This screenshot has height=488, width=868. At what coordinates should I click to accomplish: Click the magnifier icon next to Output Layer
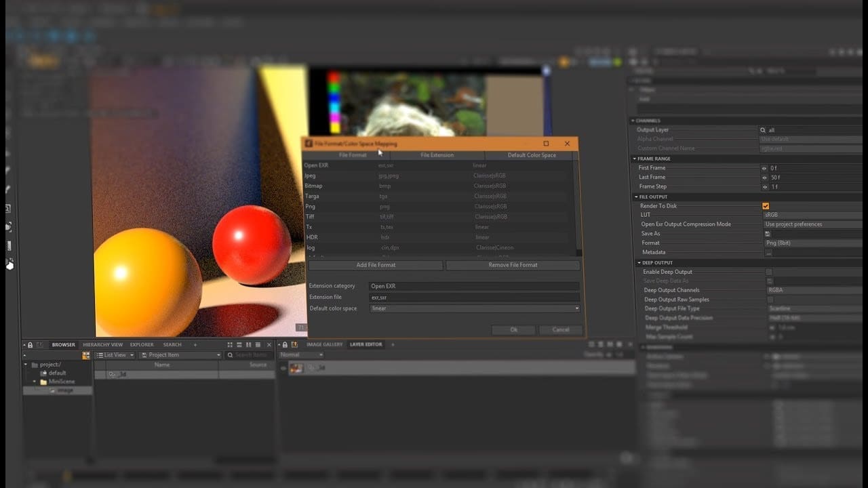tap(763, 130)
